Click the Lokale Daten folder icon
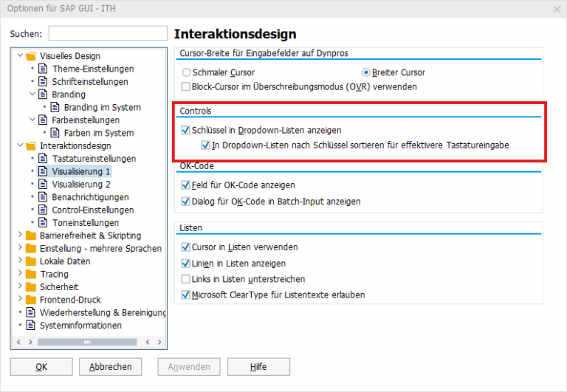 (31, 261)
